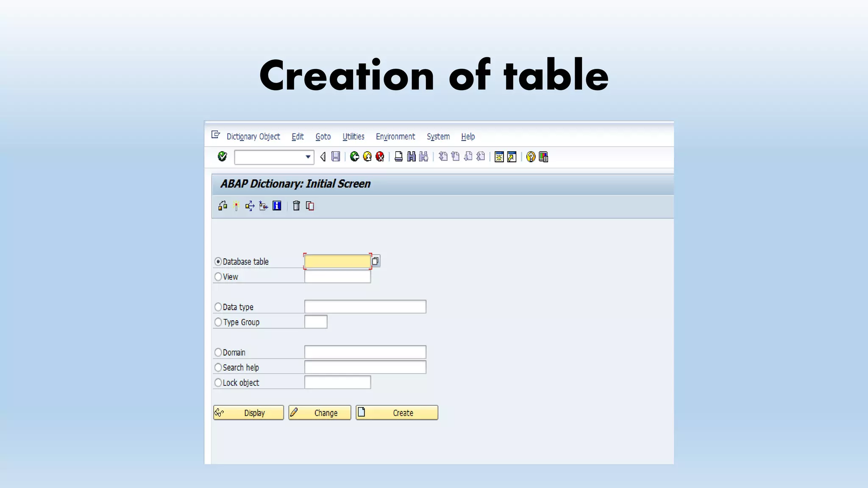Click the Save diskette icon
Image resolution: width=868 pixels, height=488 pixels.
pos(336,157)
